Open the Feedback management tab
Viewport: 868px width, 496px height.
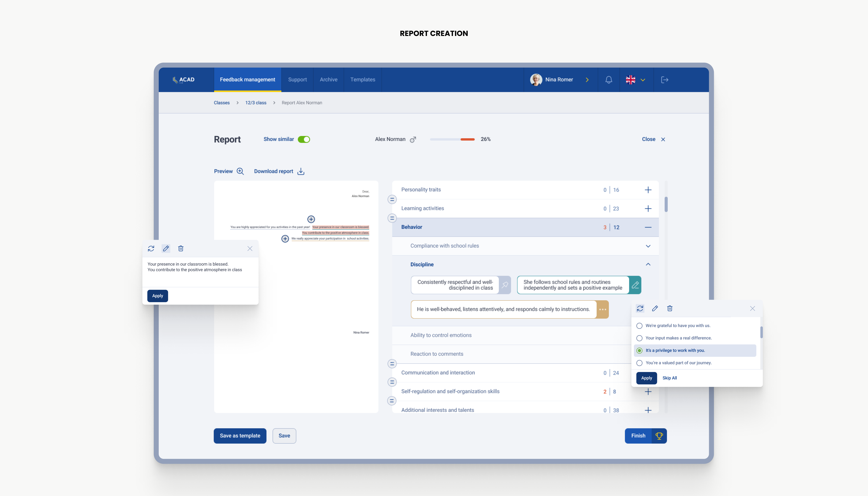pos(247,80)
